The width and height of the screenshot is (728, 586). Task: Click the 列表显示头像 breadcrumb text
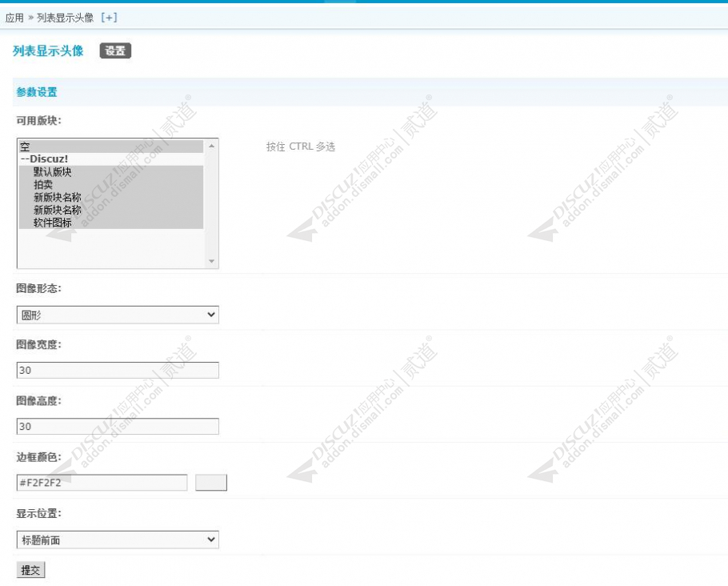pos(65,18)
